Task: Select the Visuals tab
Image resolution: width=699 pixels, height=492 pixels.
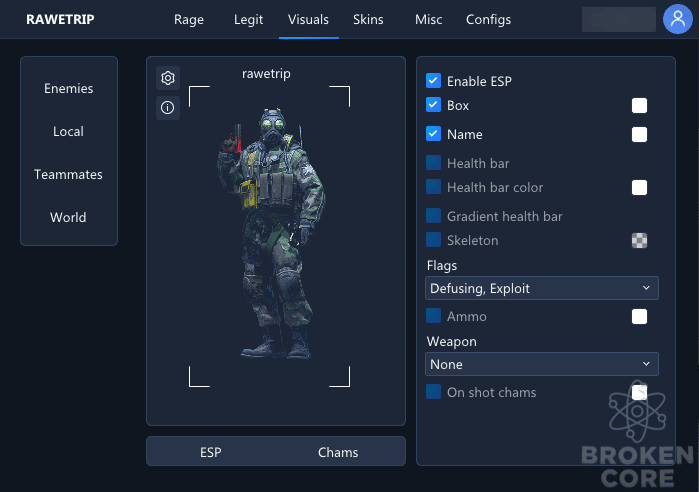Action: click(x=308, y=20)
